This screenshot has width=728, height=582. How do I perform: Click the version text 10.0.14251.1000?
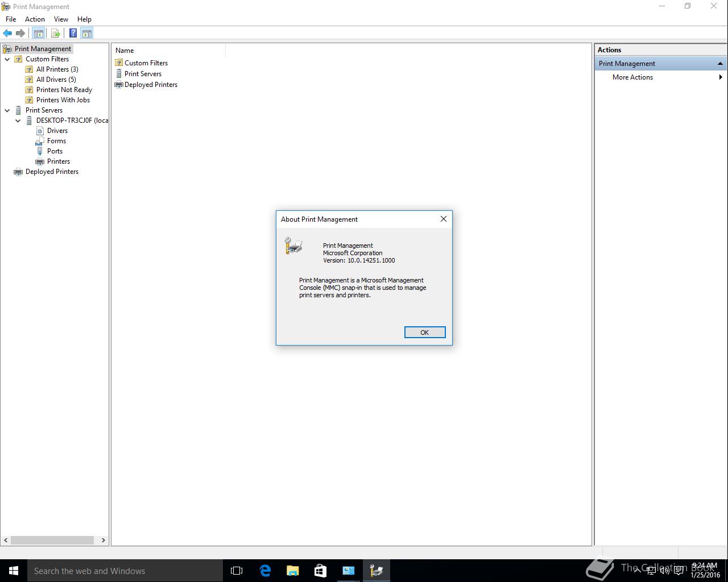pyautogui.click(x=371, y=260)
